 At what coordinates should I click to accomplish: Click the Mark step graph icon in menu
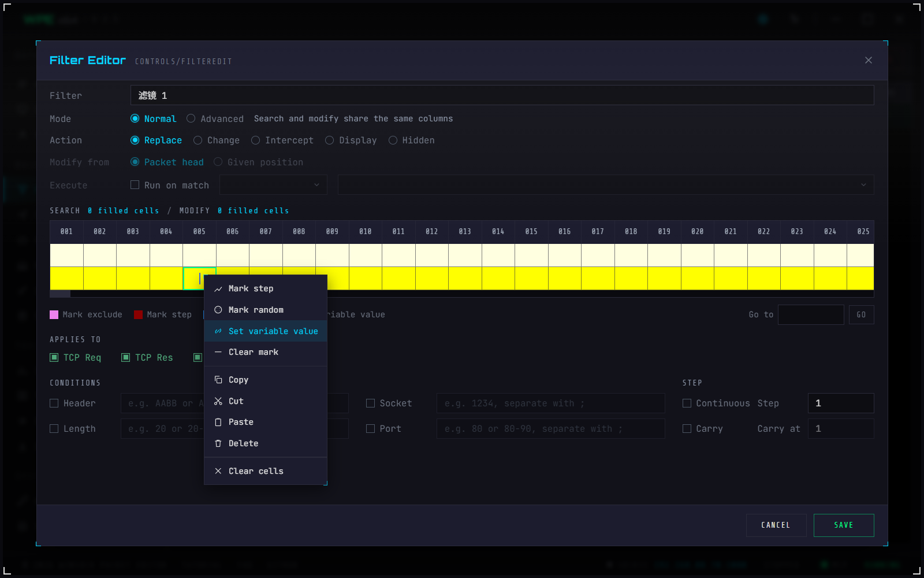click(x=218, y=289)
